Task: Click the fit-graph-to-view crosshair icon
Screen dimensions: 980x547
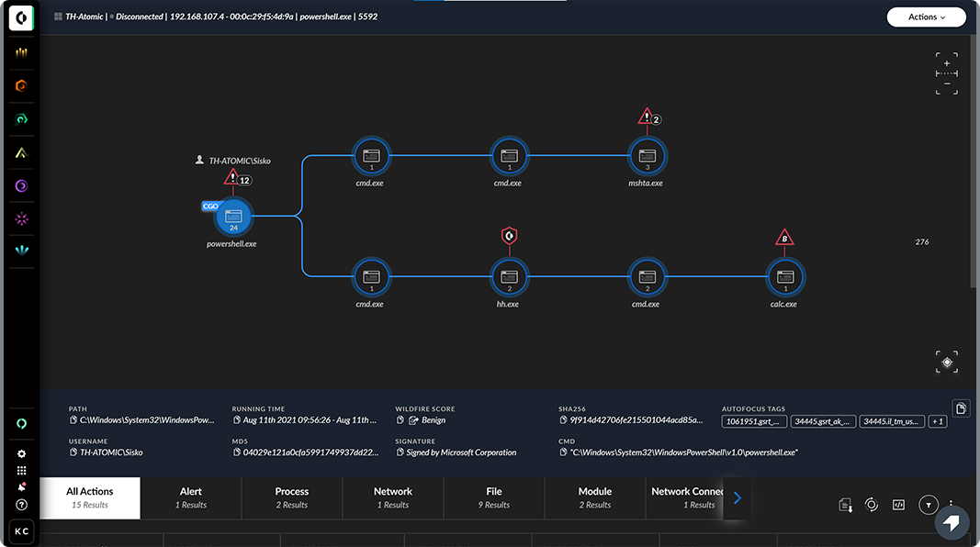Action: [947, 362]
